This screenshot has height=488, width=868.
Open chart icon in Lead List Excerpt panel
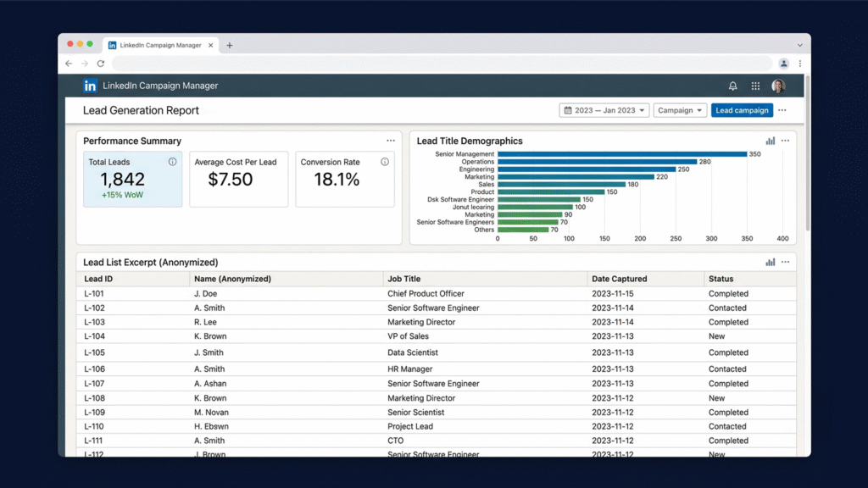pyautogui.click(x=770, y=262)
